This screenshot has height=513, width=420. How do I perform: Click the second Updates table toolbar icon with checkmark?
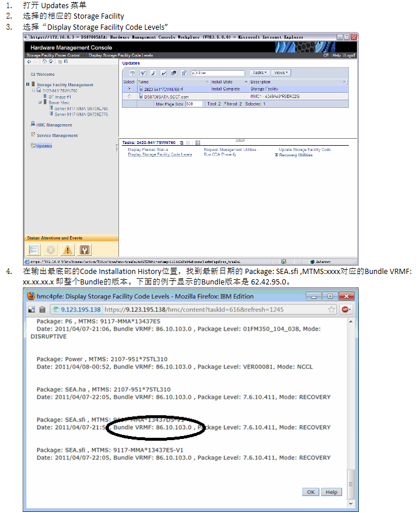pos(143,73)
